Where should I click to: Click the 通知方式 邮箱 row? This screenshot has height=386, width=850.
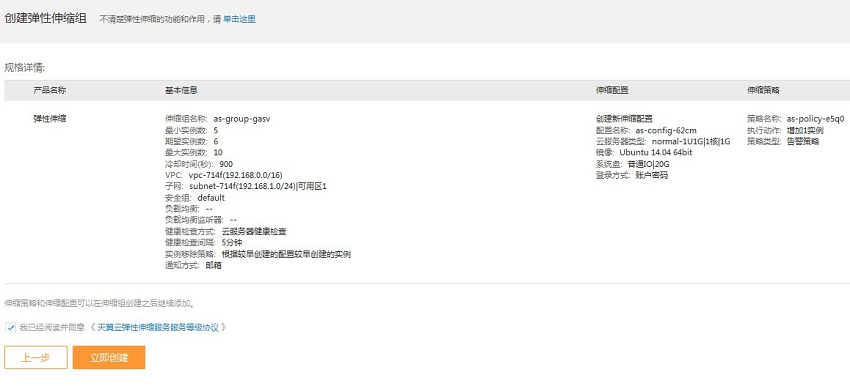[194, 266]
